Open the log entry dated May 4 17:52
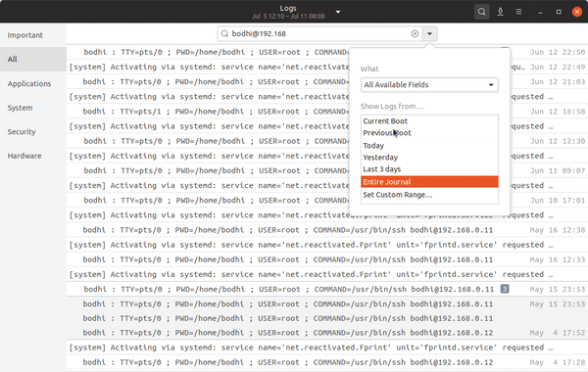Viewport: 588px width, 372px height. (327, 333)
